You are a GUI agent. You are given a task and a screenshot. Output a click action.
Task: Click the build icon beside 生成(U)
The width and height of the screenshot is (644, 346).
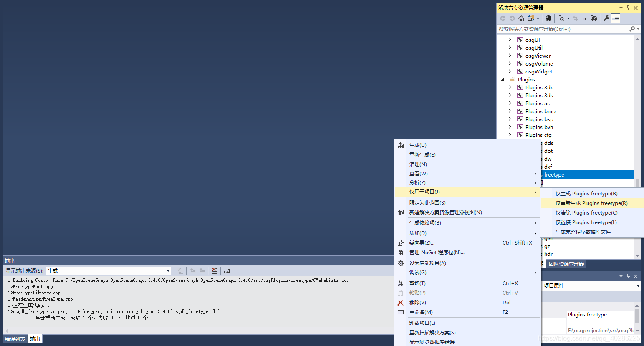401,145
